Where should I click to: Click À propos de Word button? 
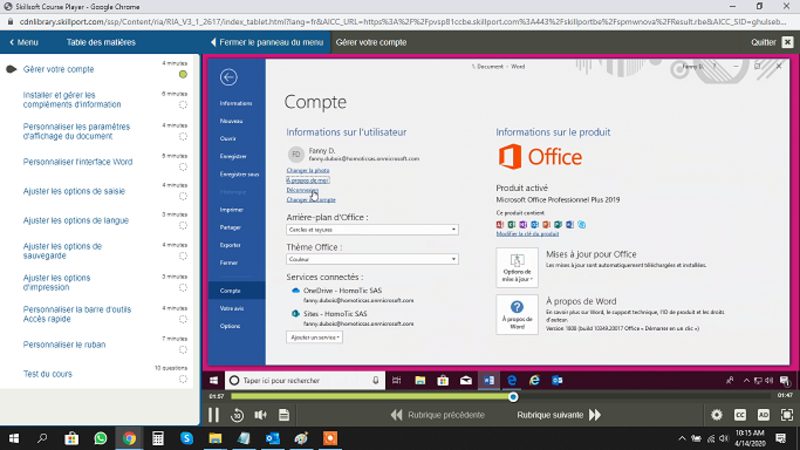point(517,314)
